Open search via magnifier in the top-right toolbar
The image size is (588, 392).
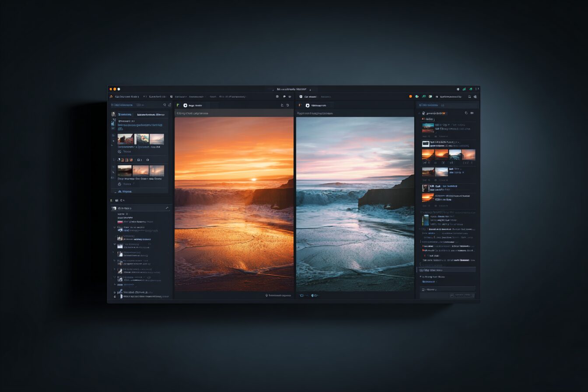tap(469, 97)
